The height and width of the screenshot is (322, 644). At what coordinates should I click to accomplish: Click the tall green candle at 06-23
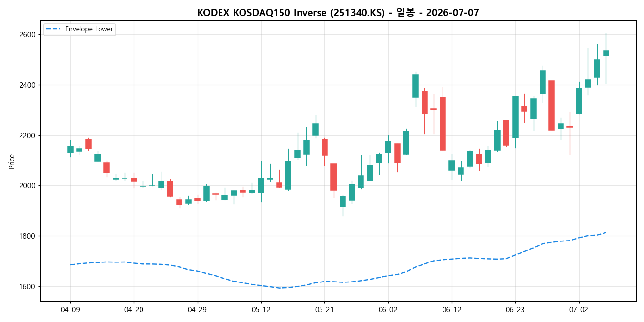pos(515,117)
